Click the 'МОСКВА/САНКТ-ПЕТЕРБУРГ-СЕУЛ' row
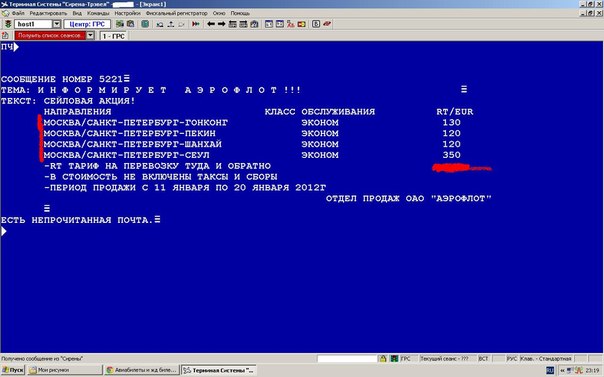604x377 pixels. (x=126, y=155)
